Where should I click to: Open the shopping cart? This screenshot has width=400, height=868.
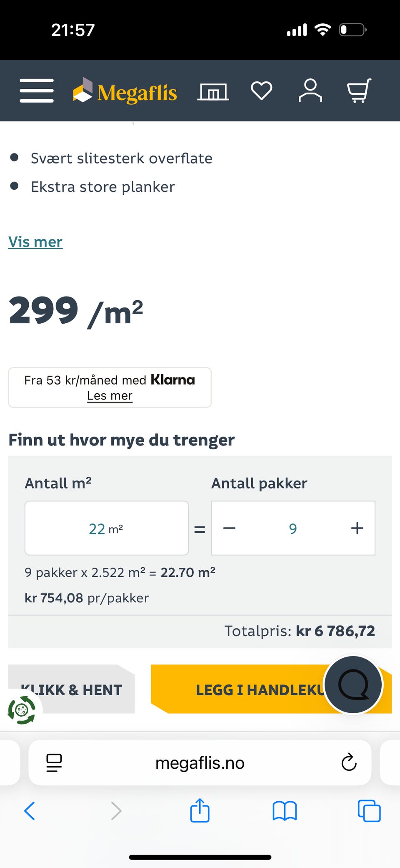pos(359,91)
